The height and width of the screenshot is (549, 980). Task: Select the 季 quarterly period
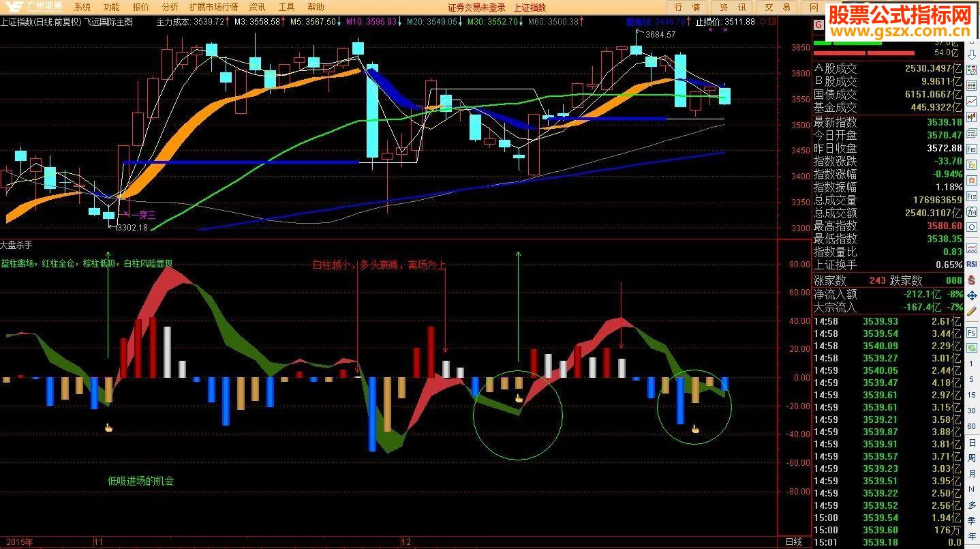point(972,521)
